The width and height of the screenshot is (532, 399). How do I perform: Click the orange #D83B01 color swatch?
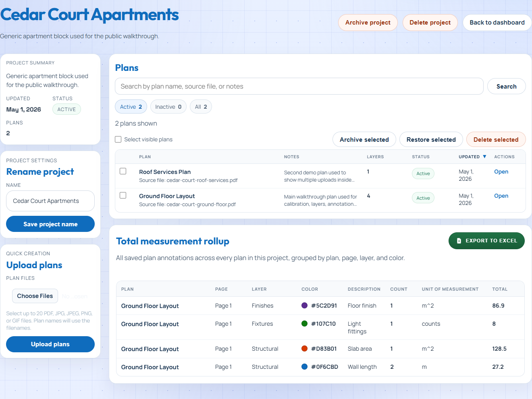[305, 348]
